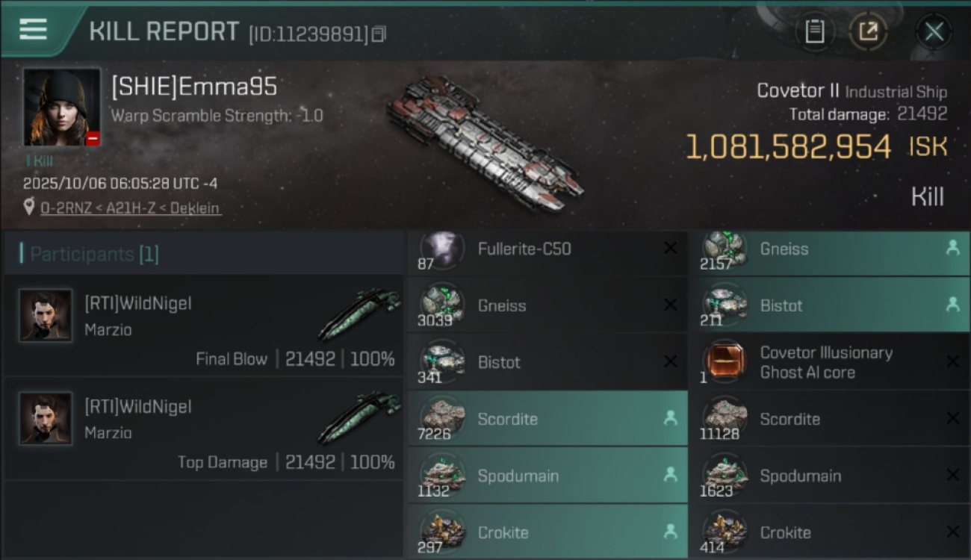This screenshot has height=560, width=971.
Task: Select the Fullerite-C50 item icon
Action: [442, 249]
